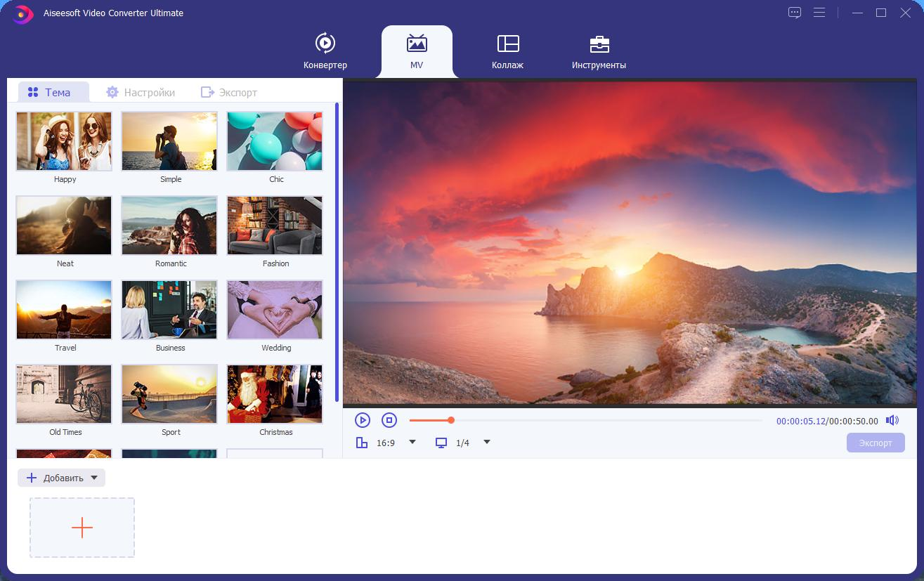Screen dimensions: 924x581
Task: Open the hamburger menu icon
Action: tap(819, 13)
